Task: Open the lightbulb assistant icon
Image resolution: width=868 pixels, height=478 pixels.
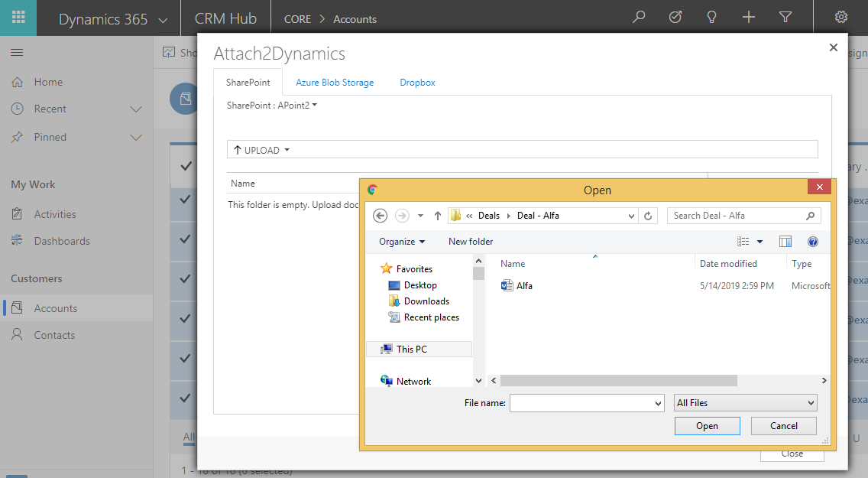Action: [712, 17]
